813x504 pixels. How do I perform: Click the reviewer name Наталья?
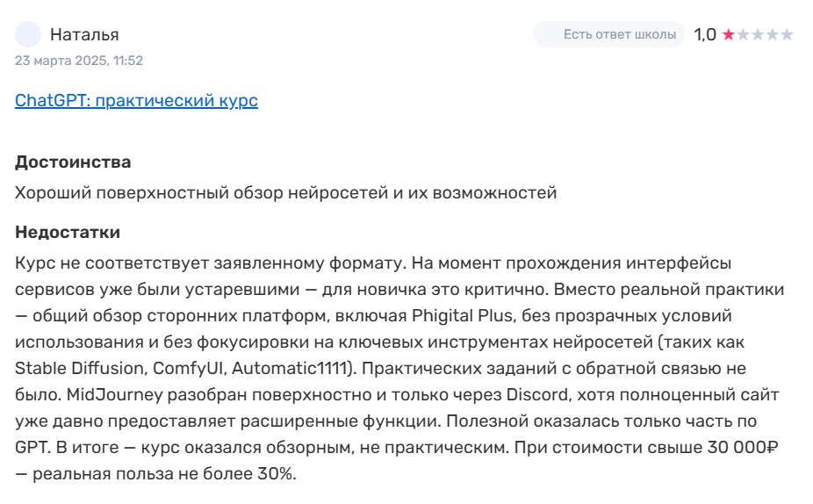pos(84,35)
